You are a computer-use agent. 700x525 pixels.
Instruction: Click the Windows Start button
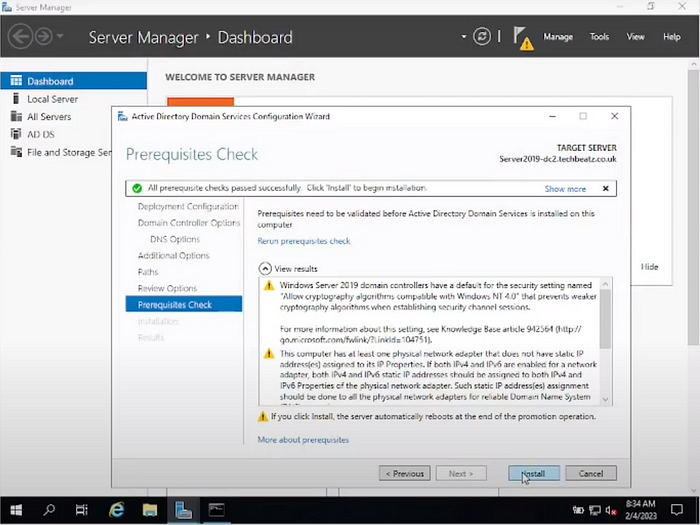point(16,510)
